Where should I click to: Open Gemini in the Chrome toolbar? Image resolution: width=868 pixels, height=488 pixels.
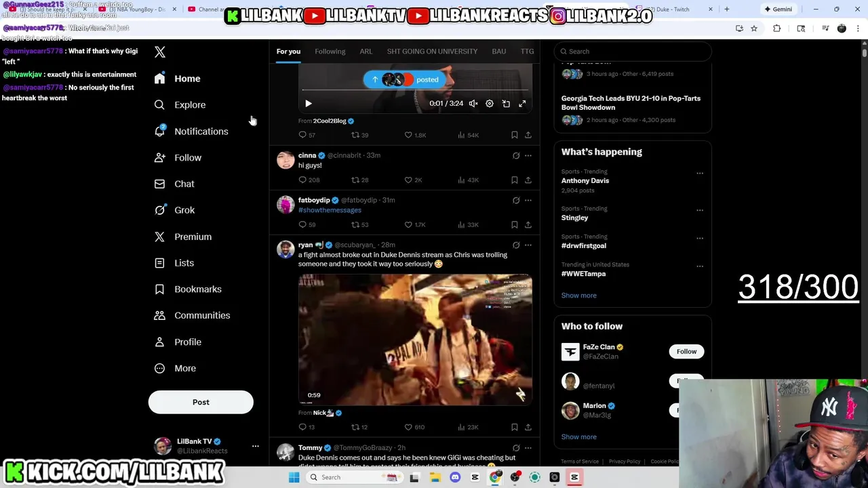(x=778, y=9)
